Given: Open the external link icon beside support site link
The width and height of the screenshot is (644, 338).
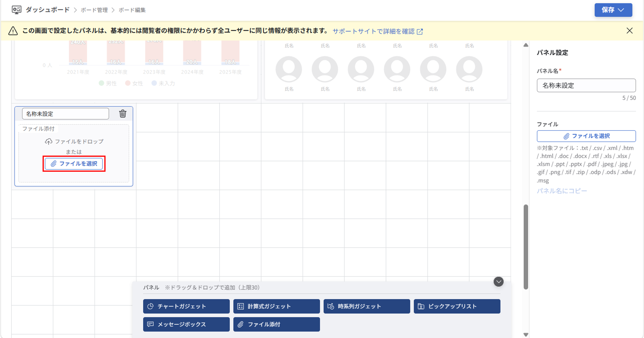Looking at the screenshot, I should 420,31.
